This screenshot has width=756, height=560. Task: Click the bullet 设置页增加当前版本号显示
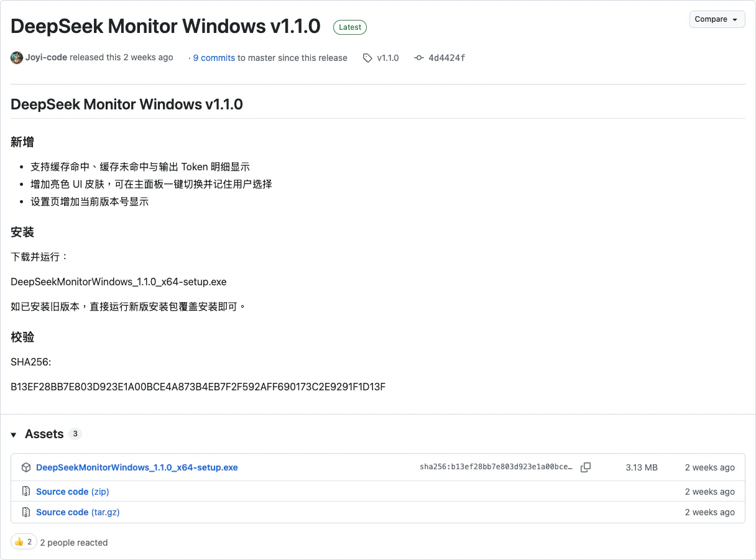tap(90, 201)
